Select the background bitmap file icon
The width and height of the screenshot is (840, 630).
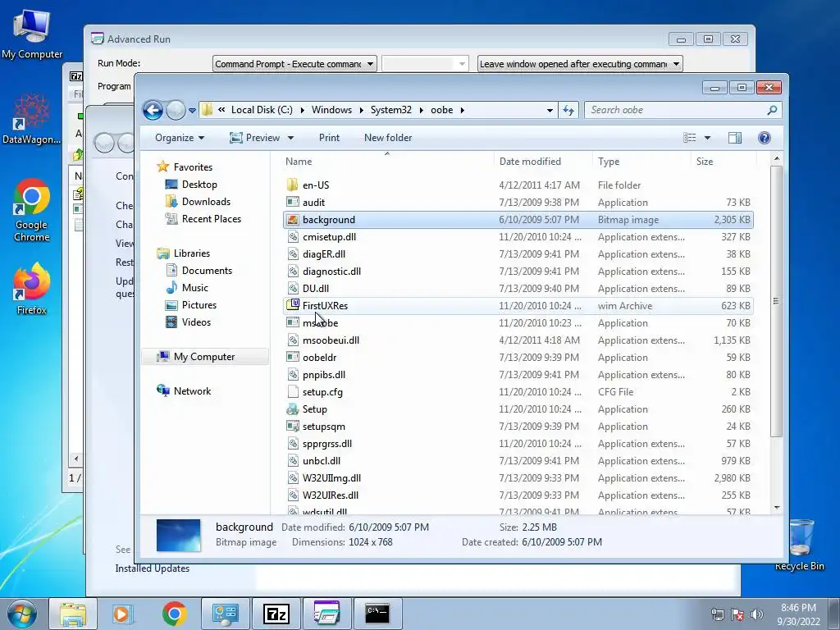coord(293,220)
